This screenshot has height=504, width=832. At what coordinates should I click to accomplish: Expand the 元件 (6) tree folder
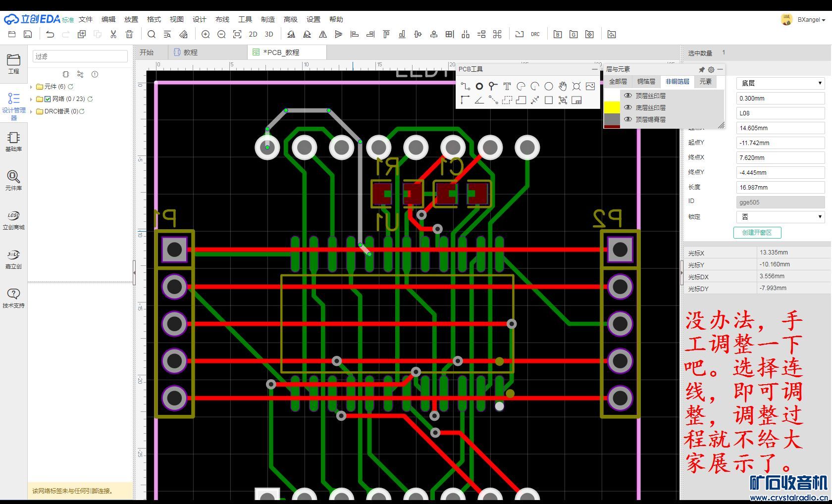(31, 87)
